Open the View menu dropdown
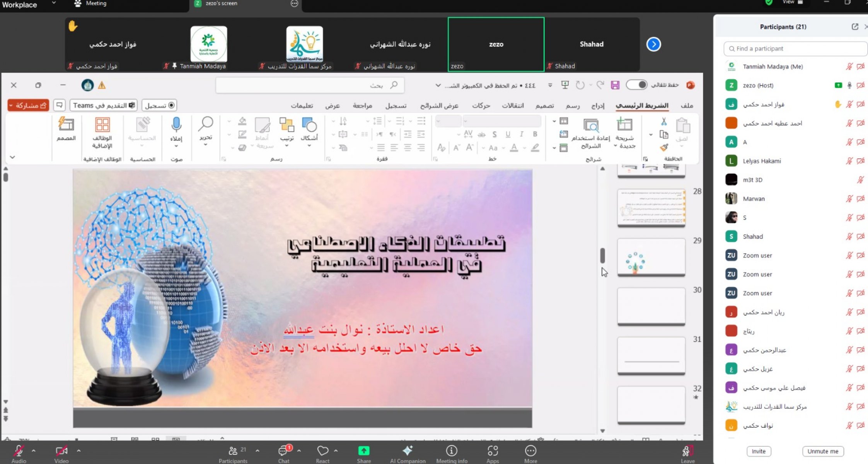 (791, 2)
